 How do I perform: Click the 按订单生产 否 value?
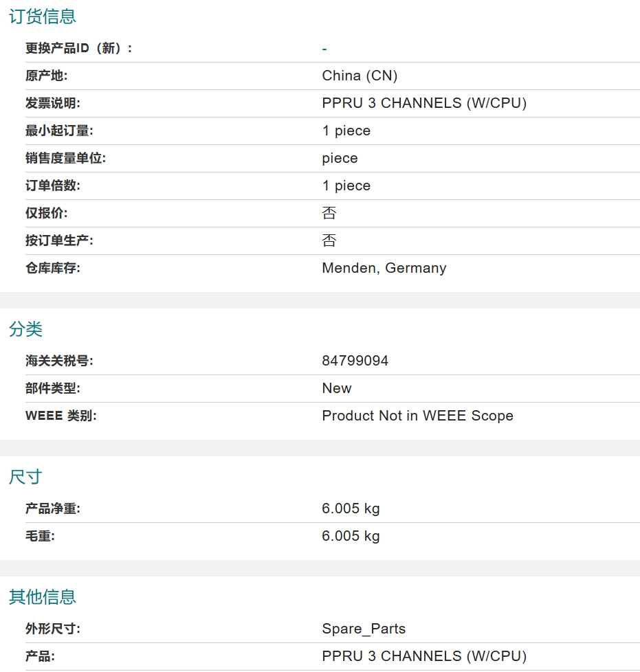[329, 240]
